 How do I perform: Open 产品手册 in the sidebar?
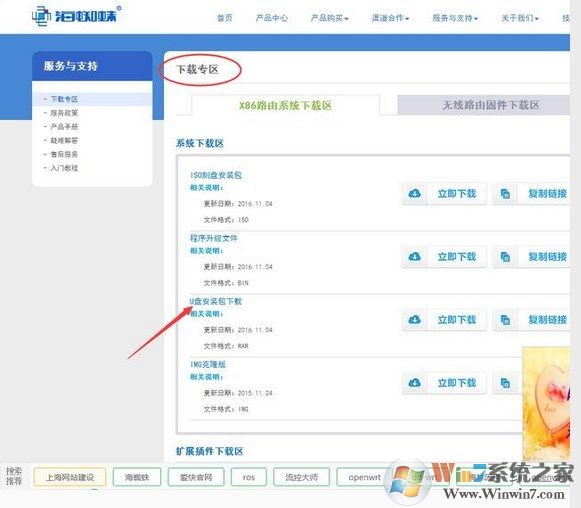[x=64, y=126]
